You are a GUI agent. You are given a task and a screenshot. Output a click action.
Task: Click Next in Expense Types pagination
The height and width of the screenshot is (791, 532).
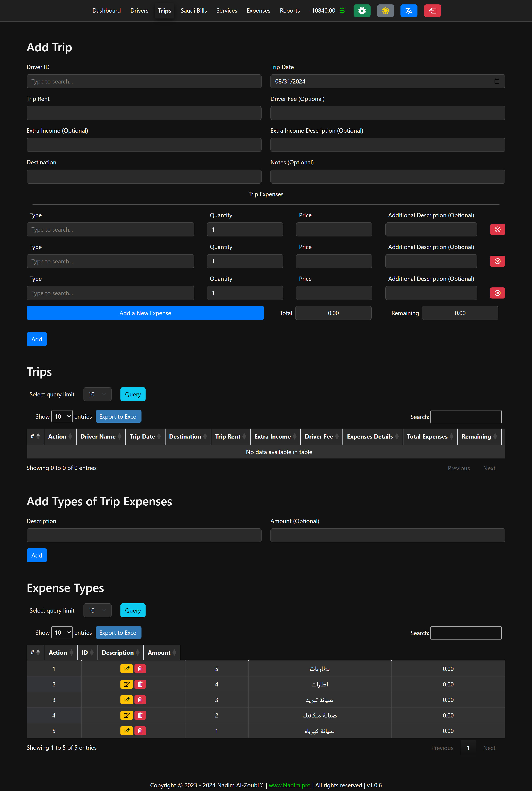[x=489, y=748]
